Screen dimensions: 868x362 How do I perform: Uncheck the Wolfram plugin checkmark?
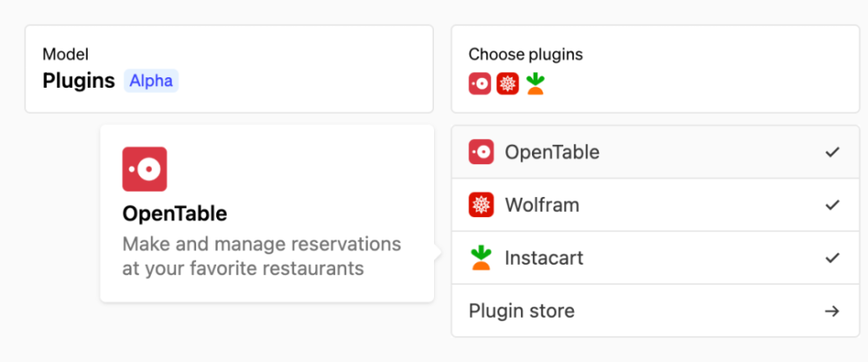pyautogui.click(x=832, y=205)
